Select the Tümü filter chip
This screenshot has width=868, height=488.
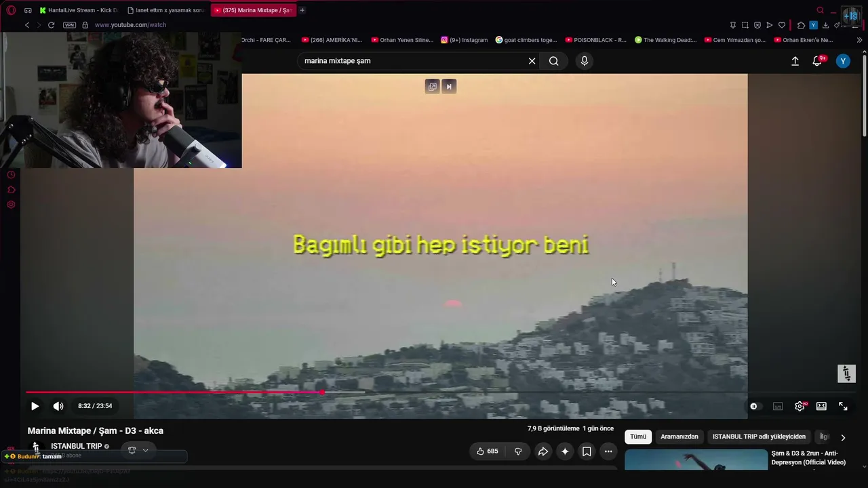click(638, 437)
